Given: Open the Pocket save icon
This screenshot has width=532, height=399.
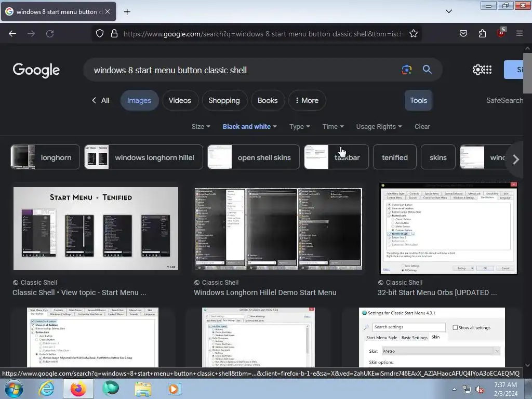Looking at the screenshot, I should coord(463,33).
